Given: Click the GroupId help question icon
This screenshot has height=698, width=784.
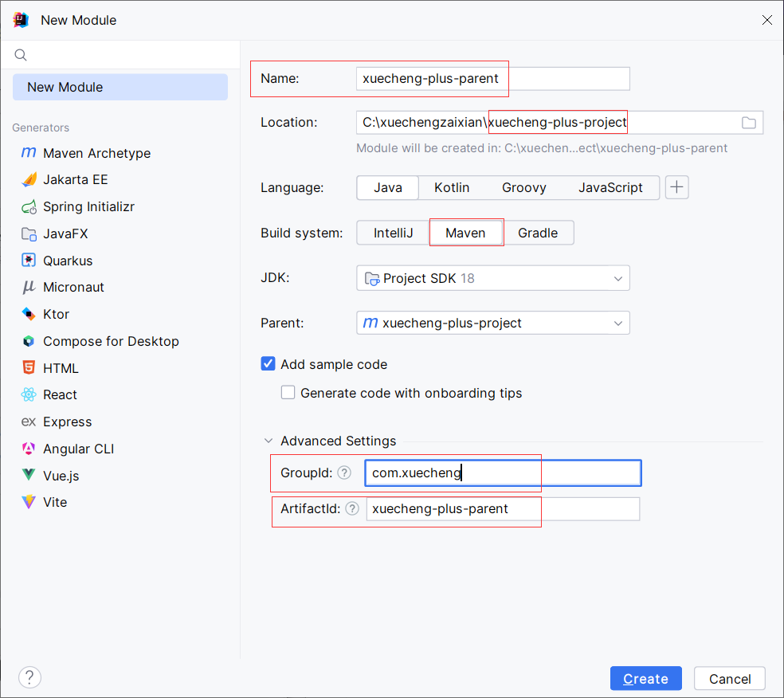Looking at the screenshot, I should [344, 473].
